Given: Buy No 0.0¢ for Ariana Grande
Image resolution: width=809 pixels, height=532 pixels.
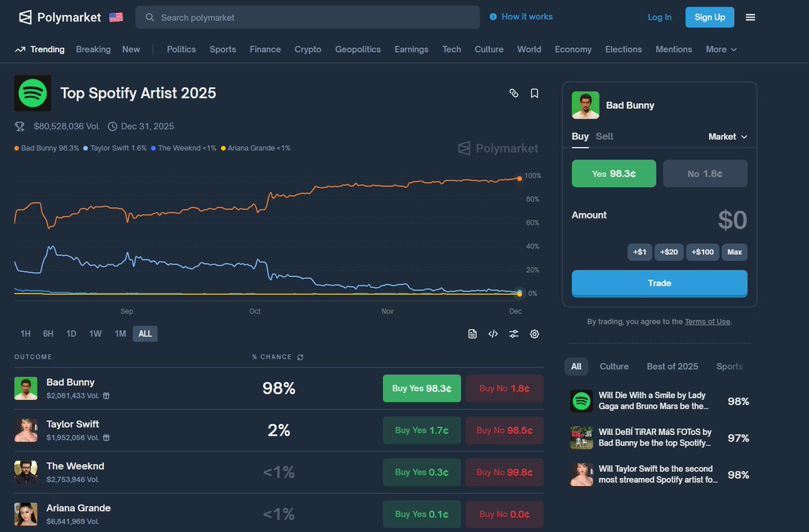Looking at the screenshot, I should tap(504, 514).
